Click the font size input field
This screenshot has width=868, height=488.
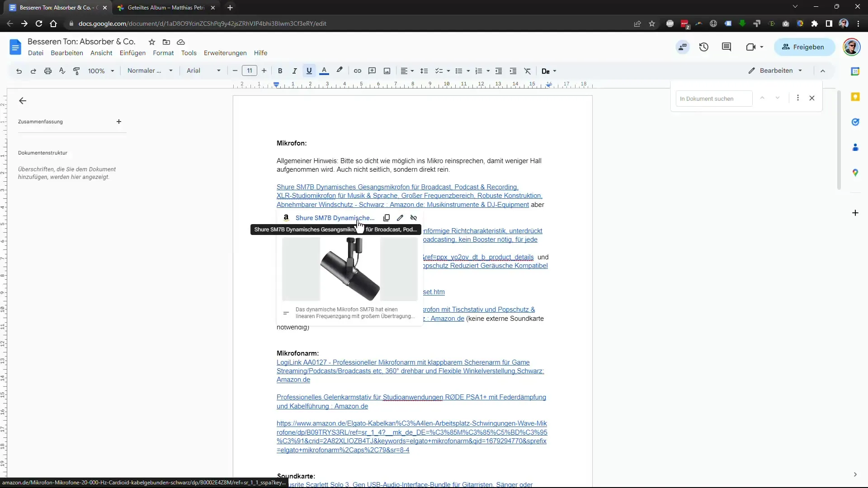(x=249, y=71)
